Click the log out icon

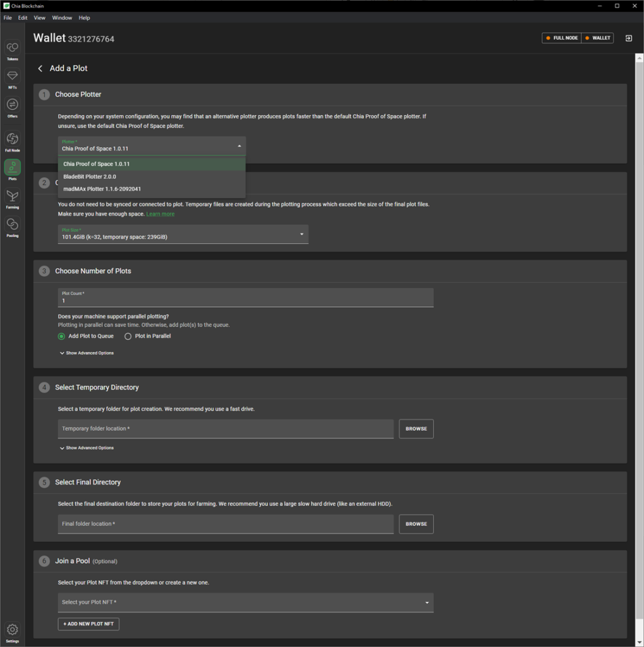point(629,38)
